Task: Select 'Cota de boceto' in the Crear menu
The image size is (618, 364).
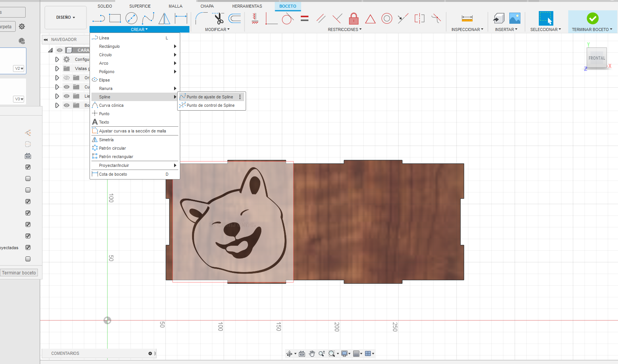Action: point(135,174)
